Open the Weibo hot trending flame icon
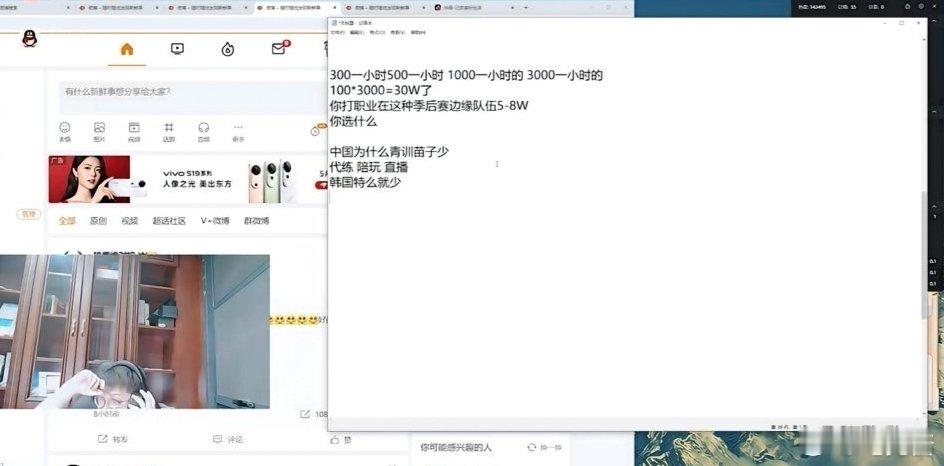Screen dimensions: 944x466 (228, 49)
